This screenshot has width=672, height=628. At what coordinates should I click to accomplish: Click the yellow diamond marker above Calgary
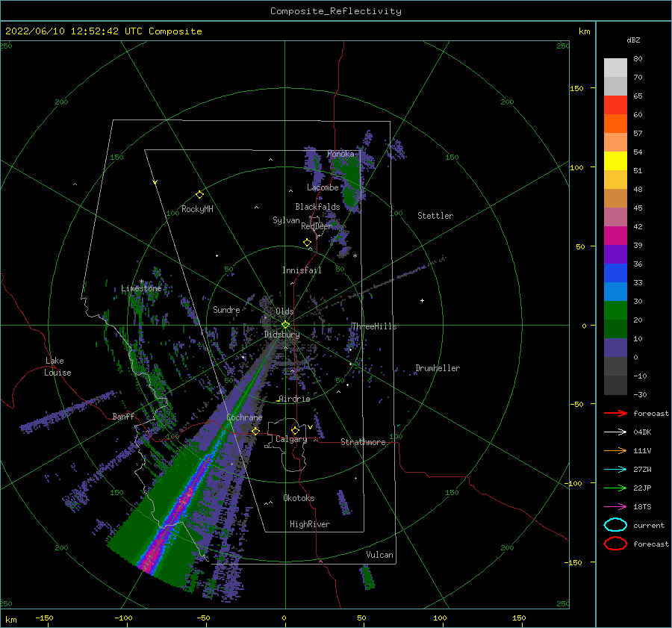tap(295, 430)
